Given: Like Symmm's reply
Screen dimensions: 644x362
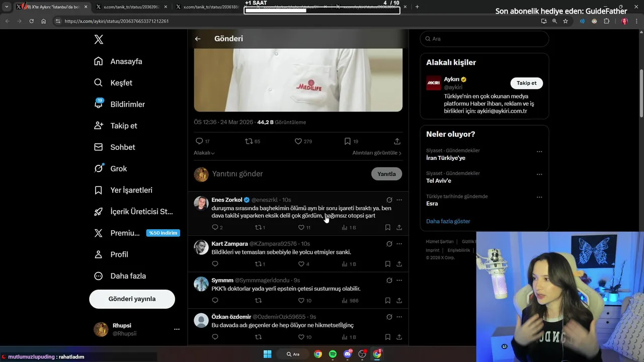Looking at the screenshot, I should click(301, 301).
